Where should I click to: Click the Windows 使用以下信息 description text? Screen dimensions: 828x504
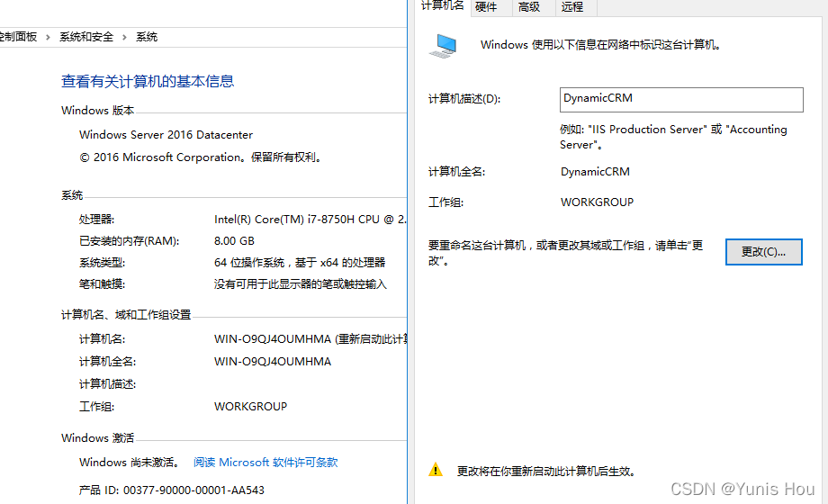601,45
